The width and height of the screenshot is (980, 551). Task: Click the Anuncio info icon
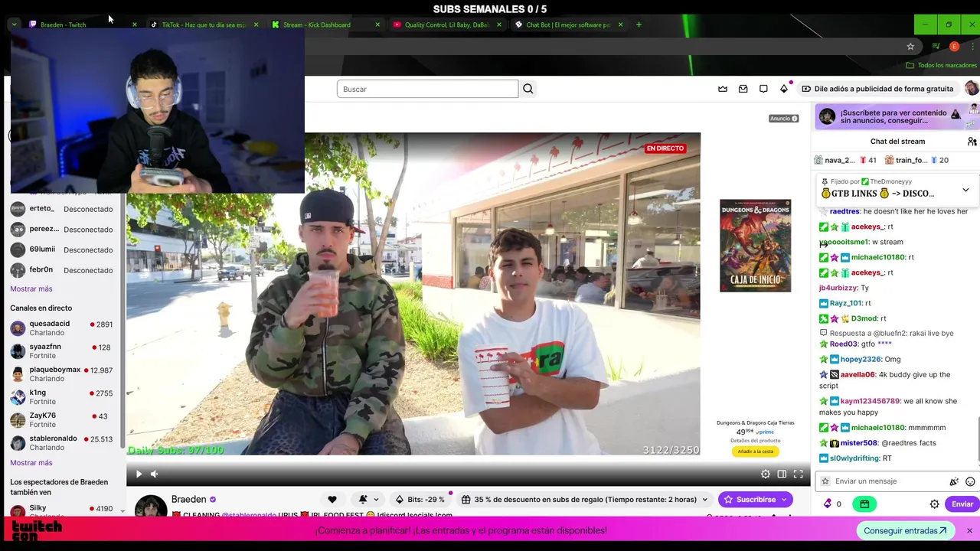click(794, 119)
